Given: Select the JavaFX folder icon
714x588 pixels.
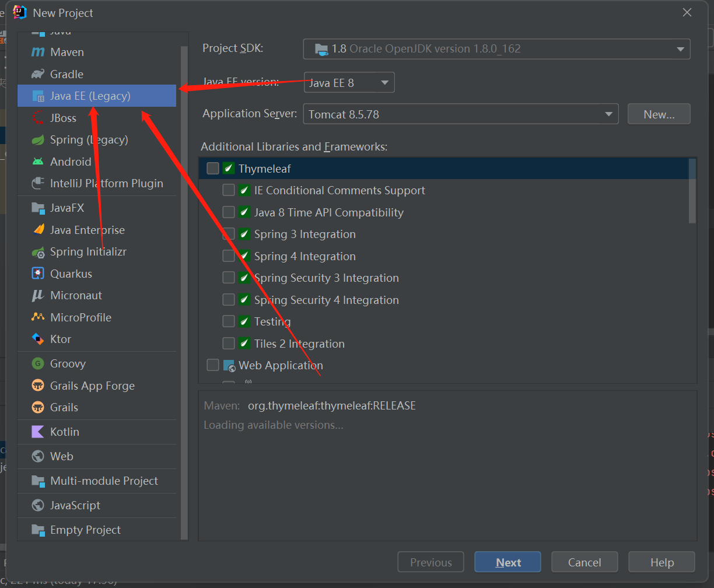Looking at the screenshot, I should [x=38, y=208].
